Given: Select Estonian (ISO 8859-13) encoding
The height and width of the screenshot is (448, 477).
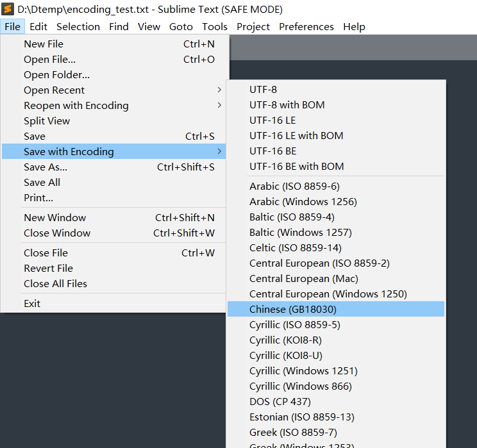Looking at the screenshot, I should coord(336,417).
